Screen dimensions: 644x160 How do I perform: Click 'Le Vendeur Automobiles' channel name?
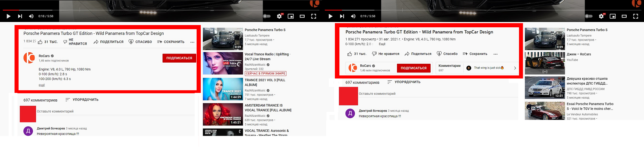(582, 114)
